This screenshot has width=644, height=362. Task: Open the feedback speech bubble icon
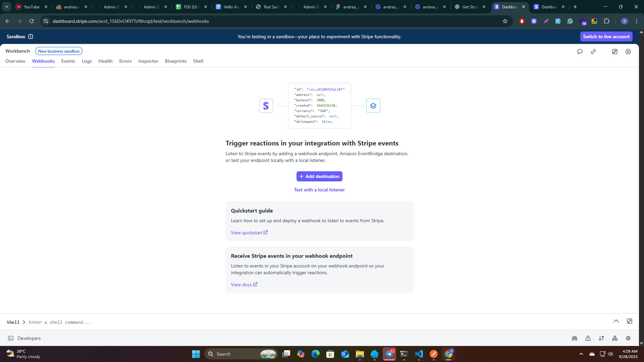coord(580,52)
